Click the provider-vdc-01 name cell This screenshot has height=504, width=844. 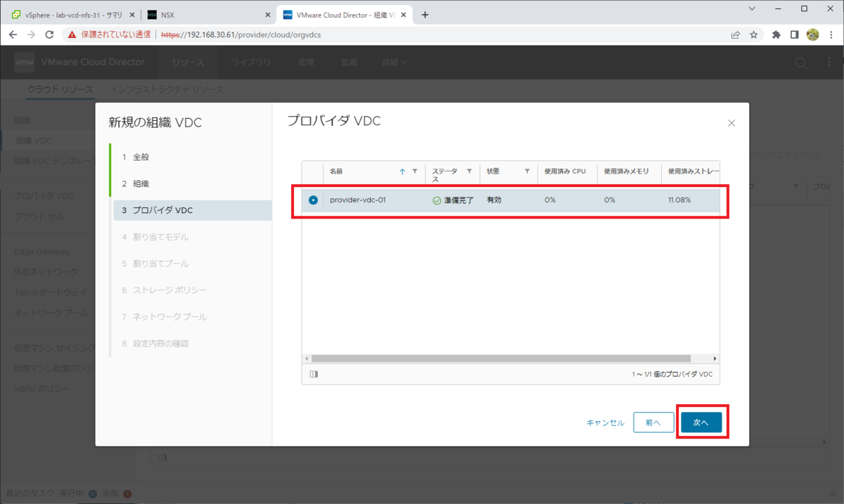pos(358,200)
